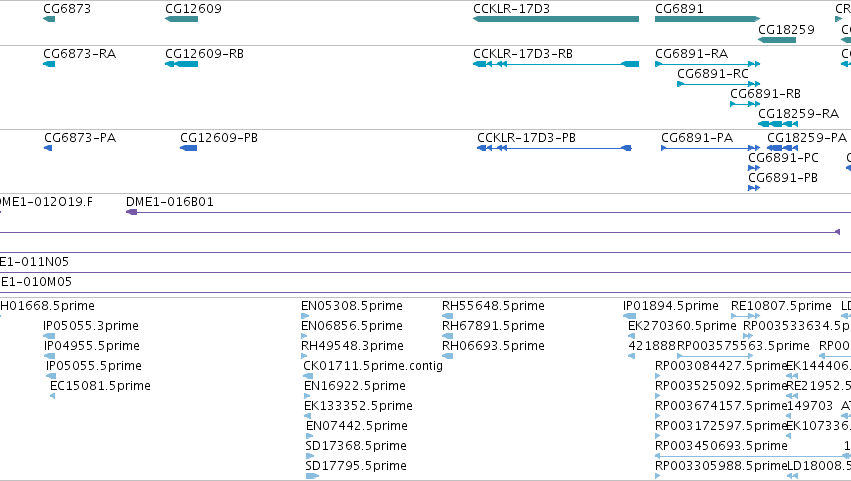Image resolution: width=851 pixels, height=481 pixels.
Task: Select EST EK270360.5prime
Action: 631,336
